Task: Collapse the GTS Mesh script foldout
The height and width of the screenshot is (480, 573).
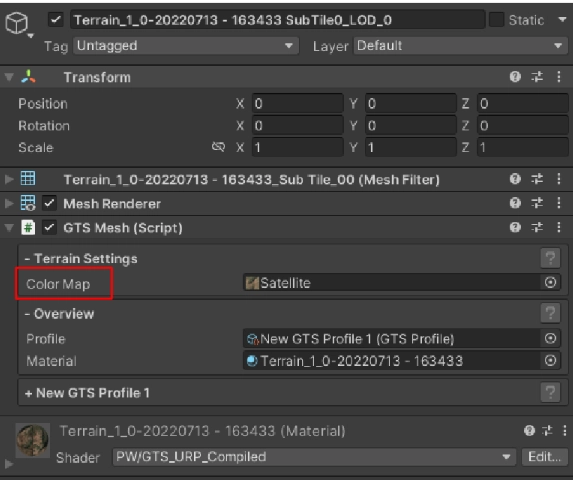Action: coord(9,228)
